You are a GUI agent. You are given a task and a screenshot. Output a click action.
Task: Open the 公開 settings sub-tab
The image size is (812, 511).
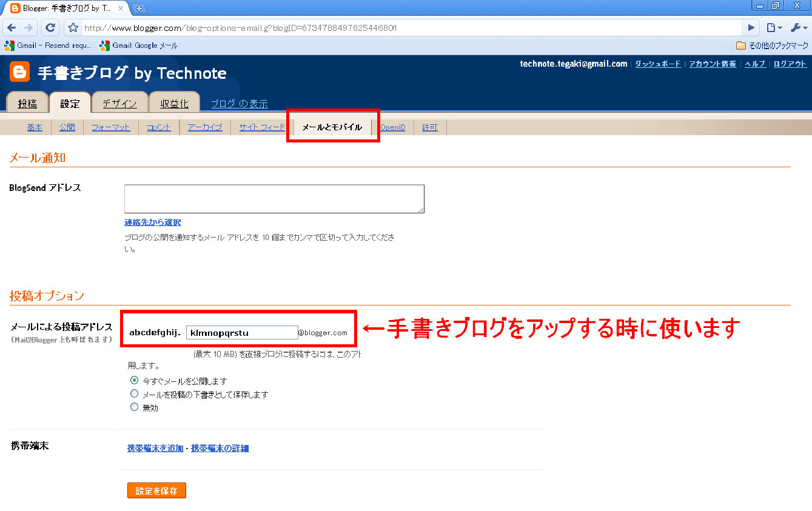67,127
